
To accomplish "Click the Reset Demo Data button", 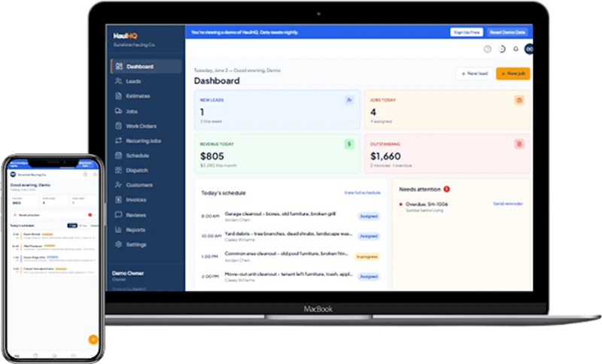I will coord(507,32).
